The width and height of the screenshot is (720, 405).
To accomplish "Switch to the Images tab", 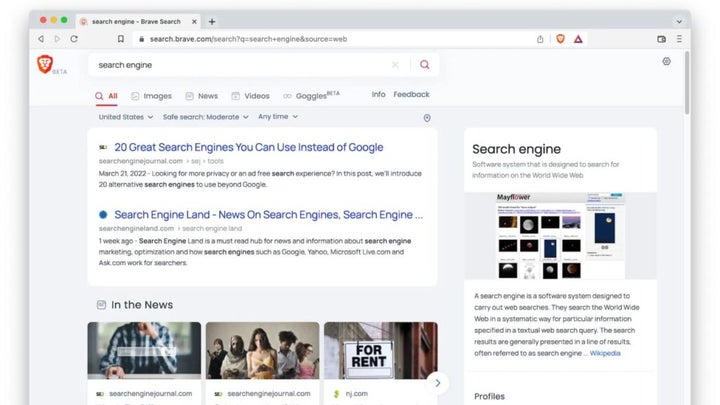I will click(150, 96).
